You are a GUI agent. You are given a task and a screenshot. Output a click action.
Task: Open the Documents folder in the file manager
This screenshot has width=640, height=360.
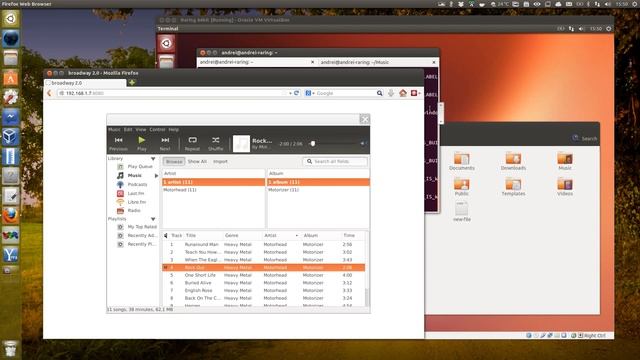462,161
